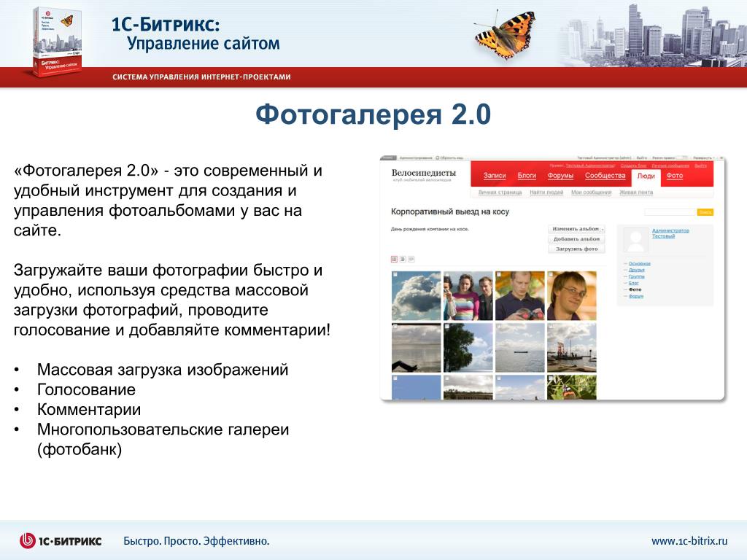This screenshot has height=560, width=747.
Task: Click the 'Корпоративный выезд на косу' album title
Action: [x=450, y=212]
